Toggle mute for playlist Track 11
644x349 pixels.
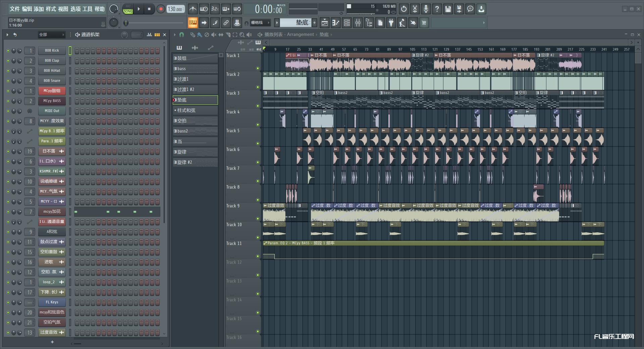(258, 256)
